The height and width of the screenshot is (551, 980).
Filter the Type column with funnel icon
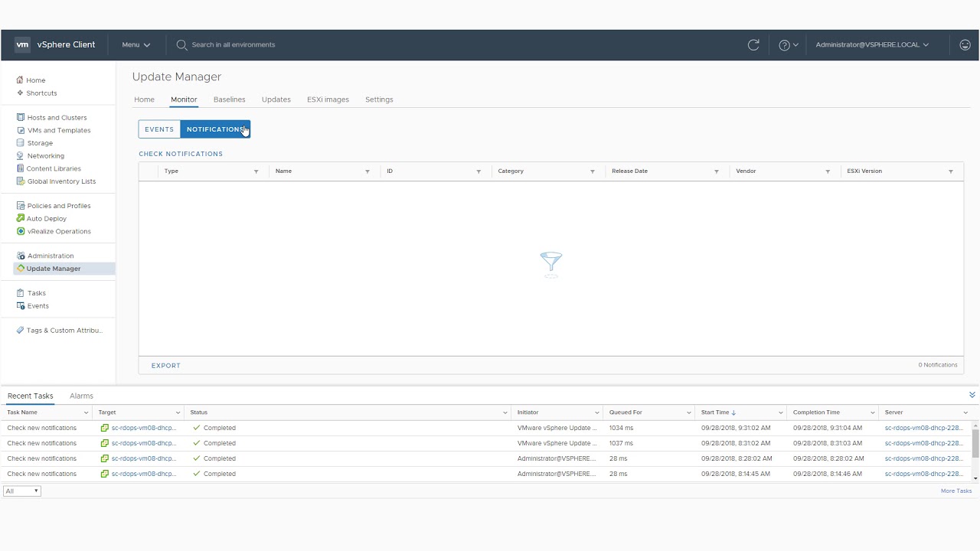(x=256, y=171)
